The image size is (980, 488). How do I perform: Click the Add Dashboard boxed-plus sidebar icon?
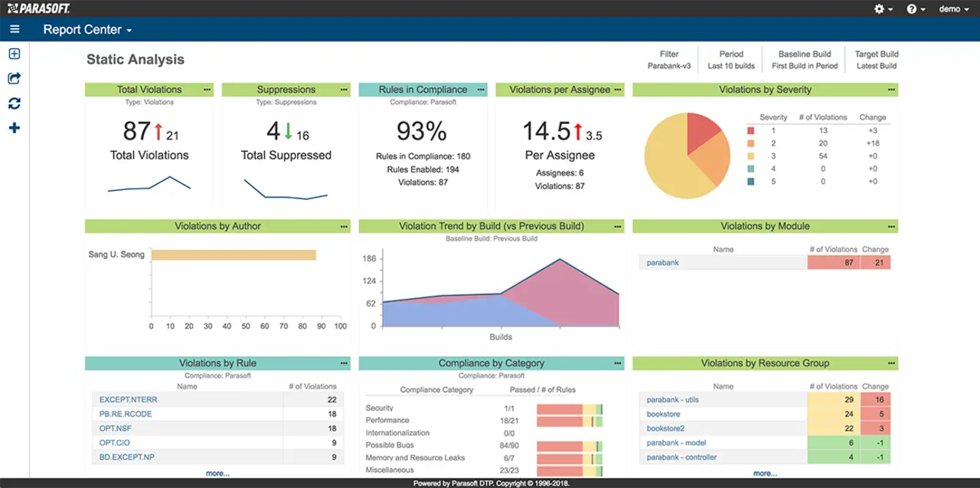point(14,54)
